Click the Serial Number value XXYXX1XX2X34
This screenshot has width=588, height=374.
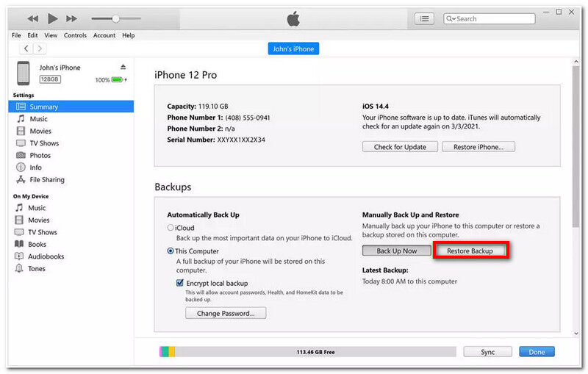241,140
